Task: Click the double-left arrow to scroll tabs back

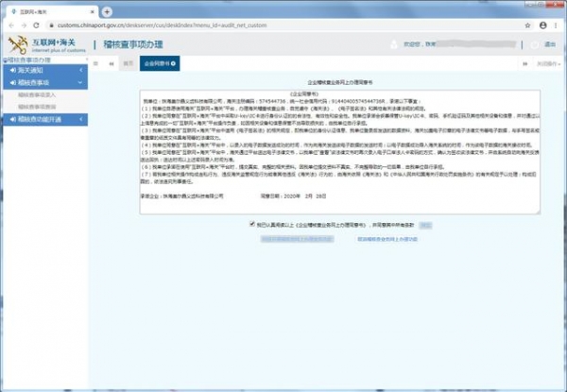Action: 110,63
